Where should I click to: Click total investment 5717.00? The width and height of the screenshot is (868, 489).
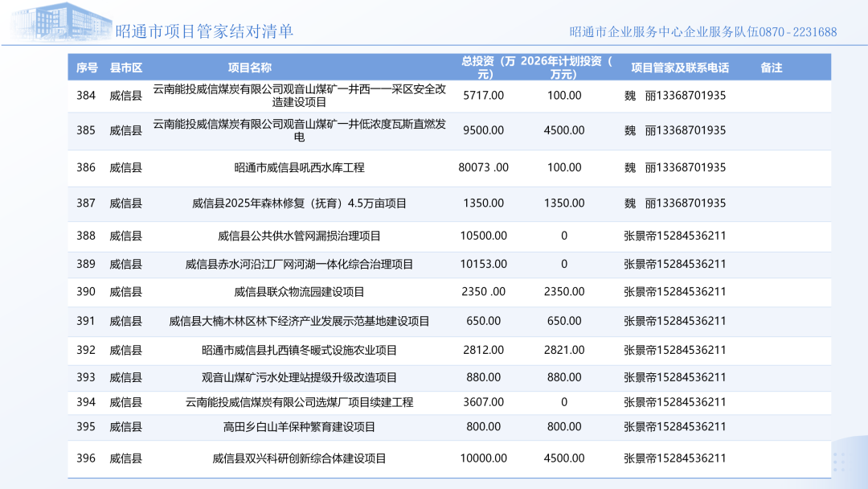483,95
